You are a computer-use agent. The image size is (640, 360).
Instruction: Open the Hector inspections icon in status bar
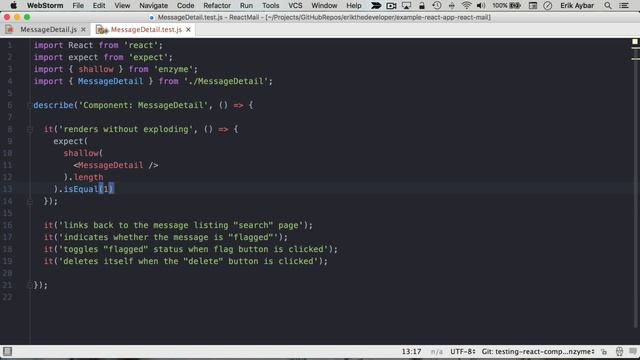tap(619, 351)
